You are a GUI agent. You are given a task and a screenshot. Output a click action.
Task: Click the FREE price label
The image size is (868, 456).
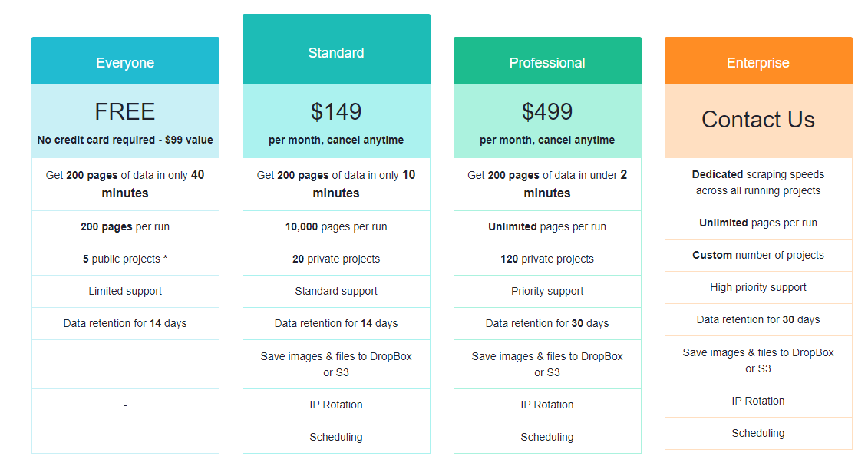coord(125,112)
